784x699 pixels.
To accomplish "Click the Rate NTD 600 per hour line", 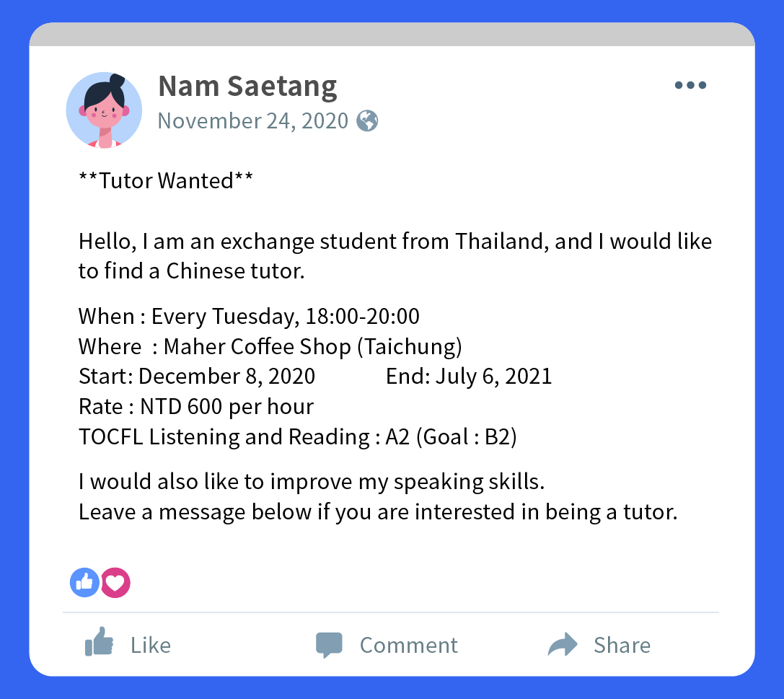I will point(196,407).
